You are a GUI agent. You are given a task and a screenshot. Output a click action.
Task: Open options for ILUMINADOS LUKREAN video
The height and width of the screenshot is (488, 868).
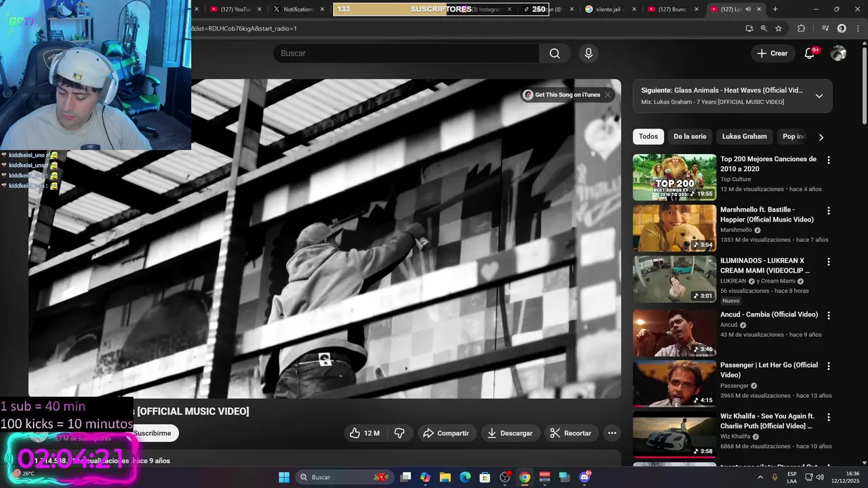click(x=828, y=262)
